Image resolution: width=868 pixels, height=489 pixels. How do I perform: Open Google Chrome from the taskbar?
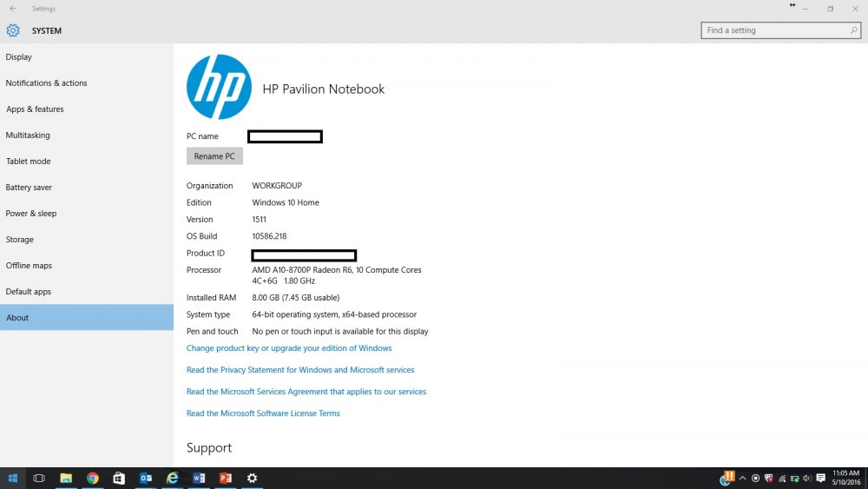tap(93, 478)
